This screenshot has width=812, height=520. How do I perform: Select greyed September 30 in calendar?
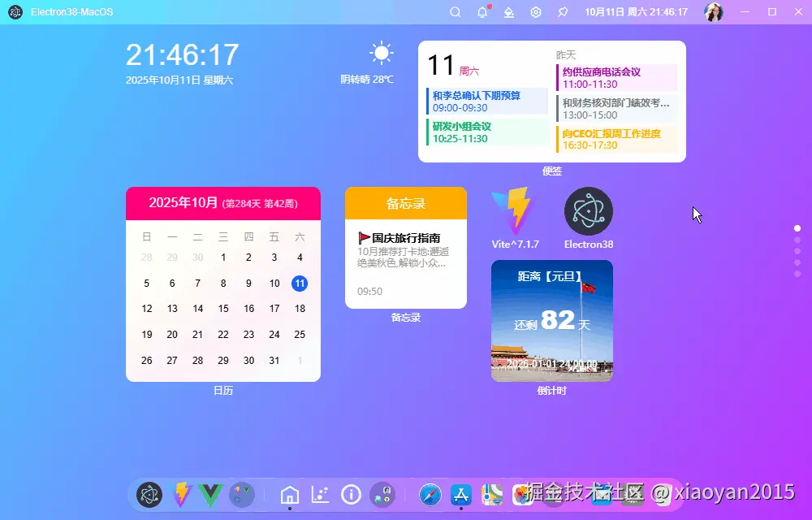tap(198, 258)
